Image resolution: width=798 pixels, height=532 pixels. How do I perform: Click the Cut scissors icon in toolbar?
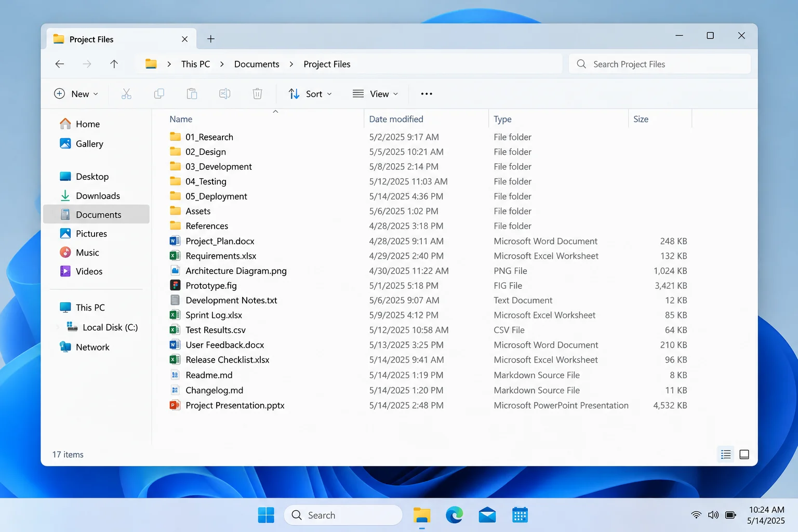[x=126, y=94]
